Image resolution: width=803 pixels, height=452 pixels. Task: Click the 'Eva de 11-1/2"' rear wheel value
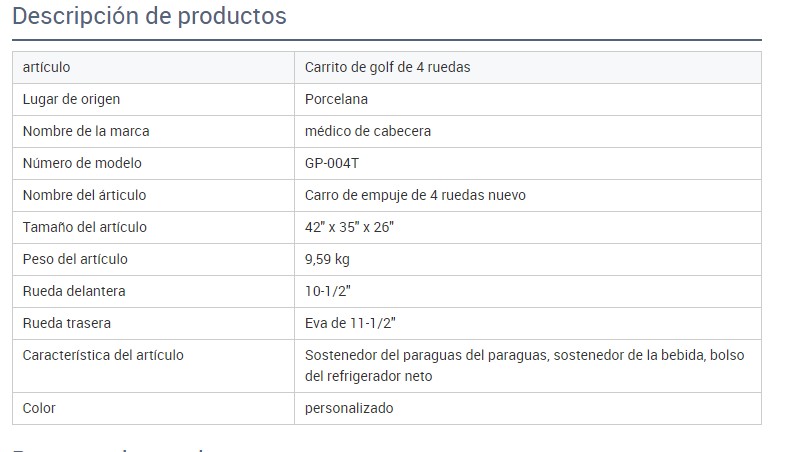point(350,323)
